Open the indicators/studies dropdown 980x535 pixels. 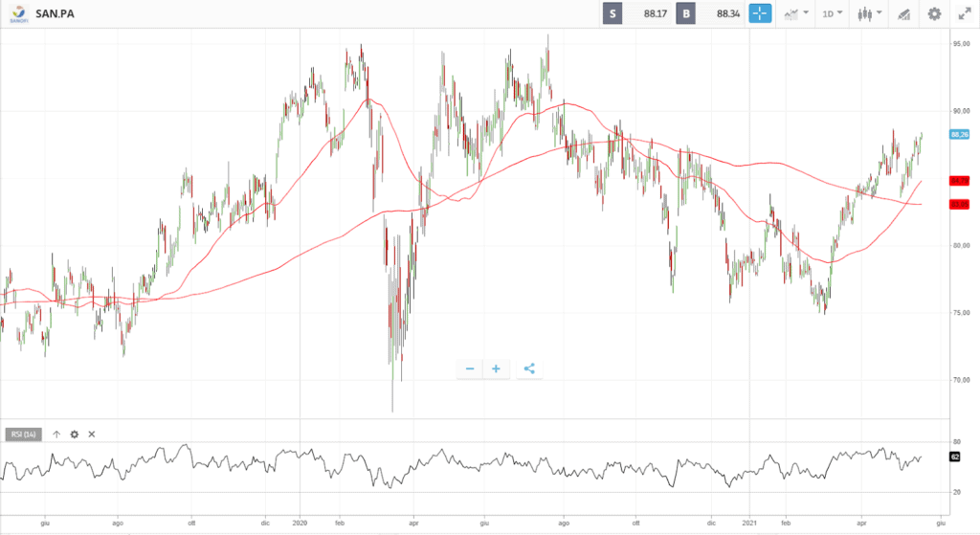[x=795, y=13]
